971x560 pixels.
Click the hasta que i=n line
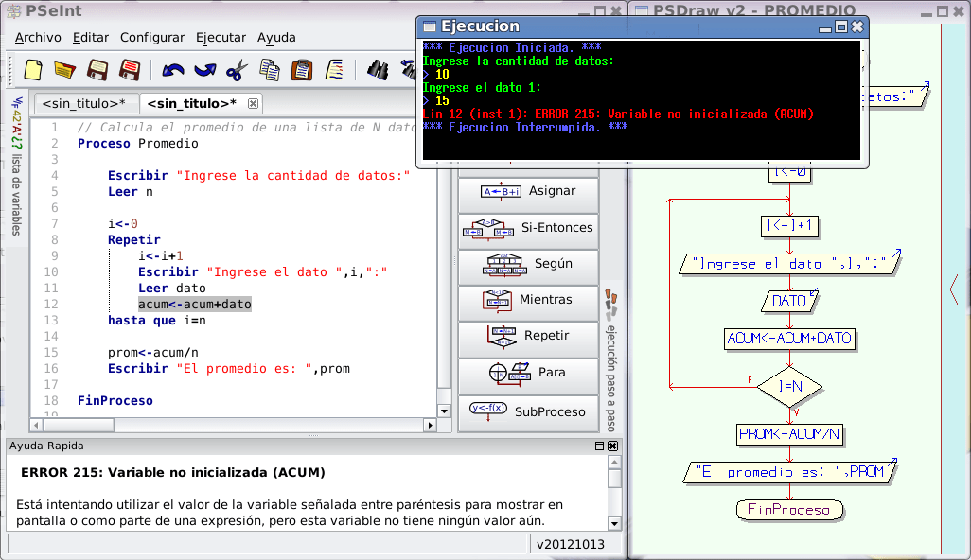tap(157, 320)
